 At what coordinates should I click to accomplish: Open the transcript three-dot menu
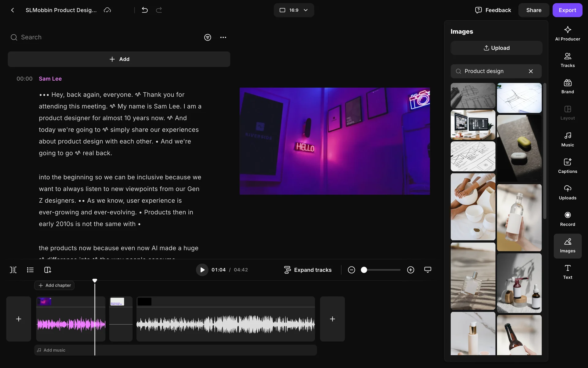tap(223, 37)
